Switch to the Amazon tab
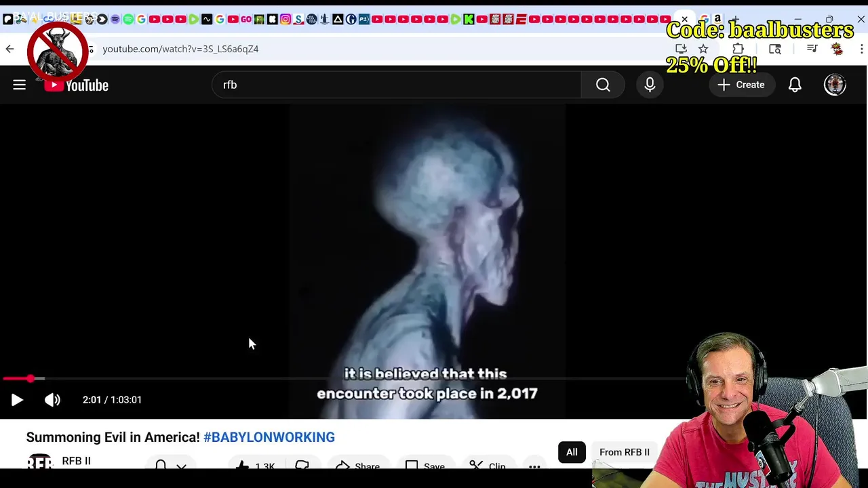Image resolution: width=868 pixels, height=488 pixels. click(717, 20)
